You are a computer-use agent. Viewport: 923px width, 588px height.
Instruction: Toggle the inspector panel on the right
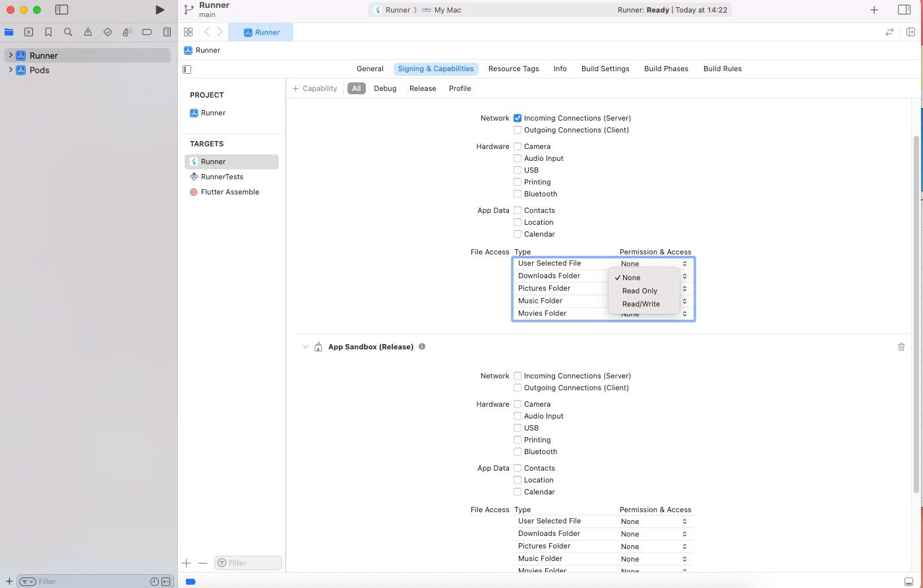904,10
